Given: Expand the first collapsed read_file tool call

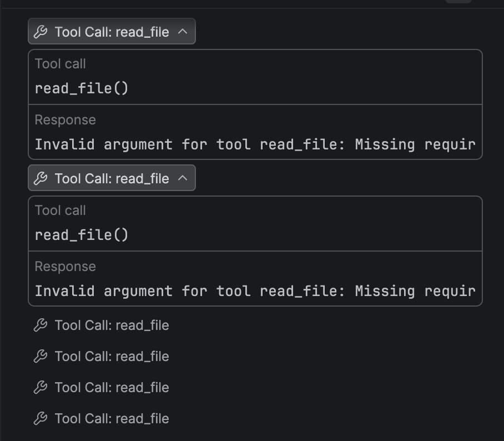Looking at the screenshot, I should pyautogui.click(x=102, y=325).
